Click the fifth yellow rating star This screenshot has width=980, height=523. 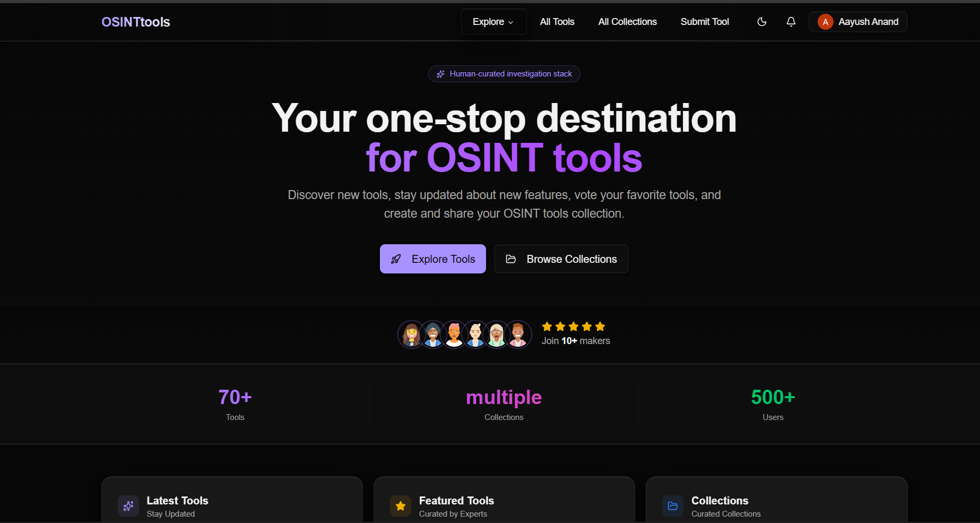(600, 327)
